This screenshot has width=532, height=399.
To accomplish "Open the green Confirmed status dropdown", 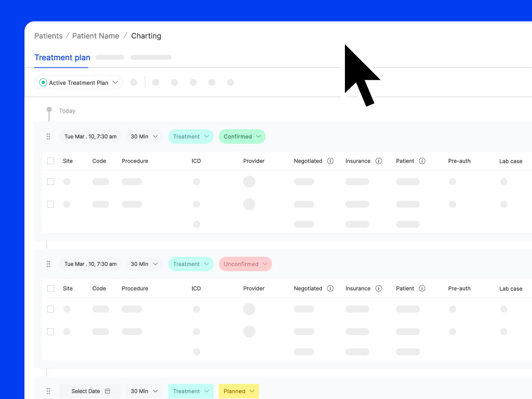I will click(242, 137).
